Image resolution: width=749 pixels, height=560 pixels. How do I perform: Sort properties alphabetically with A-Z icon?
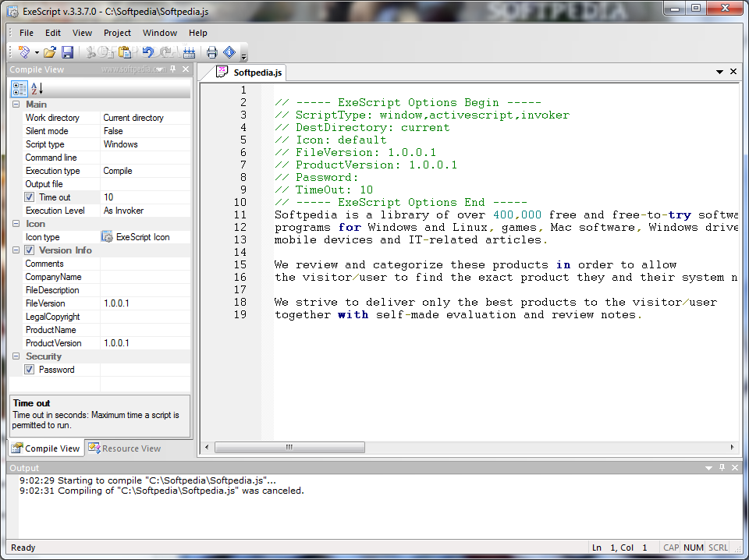37,88
